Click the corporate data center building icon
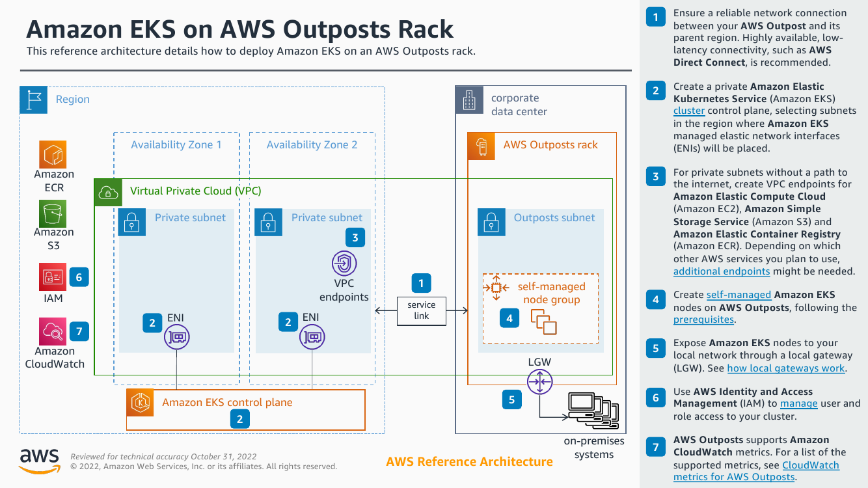This screenshot has width=868, height=488. 469,101
